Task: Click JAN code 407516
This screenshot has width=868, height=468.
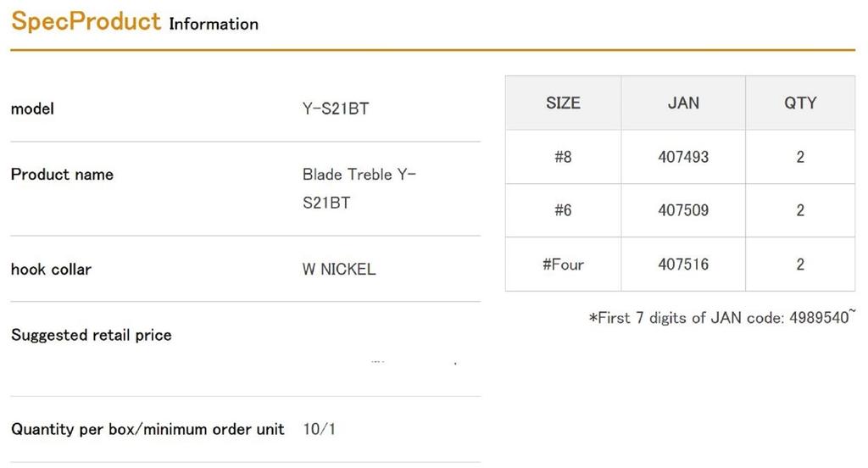Action: coord(683,265)
